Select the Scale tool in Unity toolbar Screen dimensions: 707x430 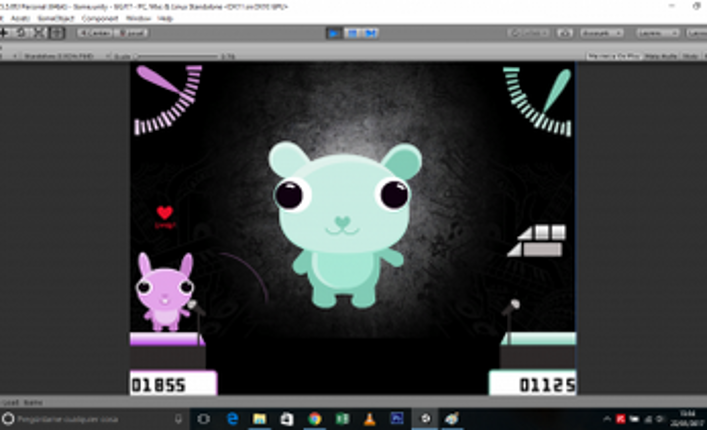tap(39, 33)
